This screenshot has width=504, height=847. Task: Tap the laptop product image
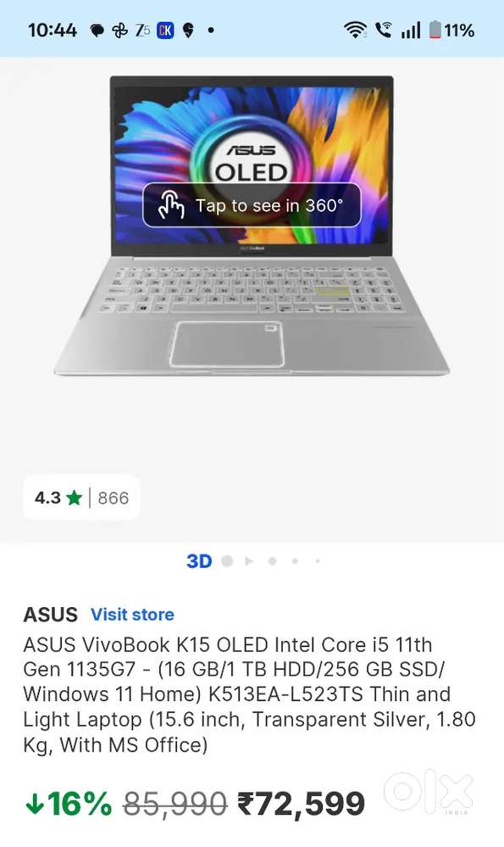point(252,226)
